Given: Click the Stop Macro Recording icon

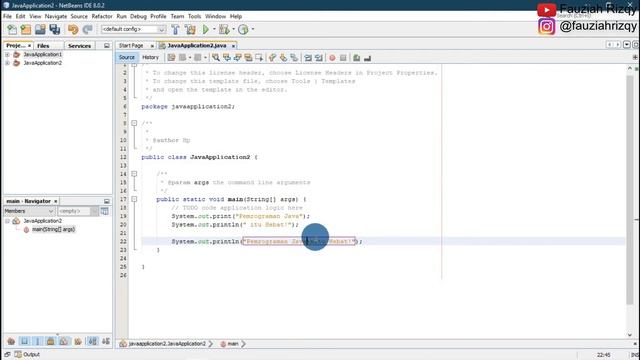Looking at the screenshot, I should (x=343, y=58).
